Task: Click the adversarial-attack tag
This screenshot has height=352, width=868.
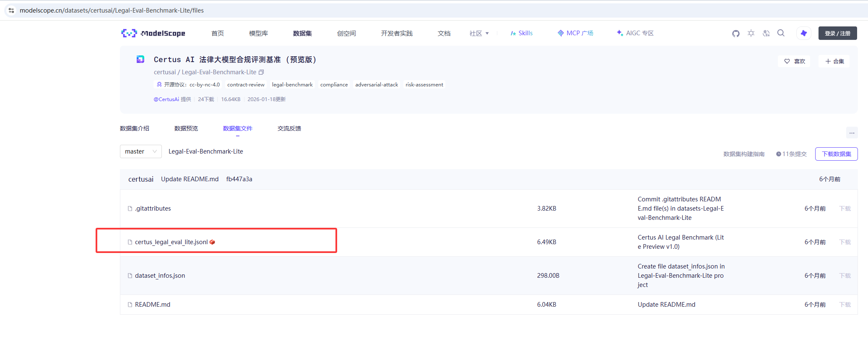Action: (377, 85)
